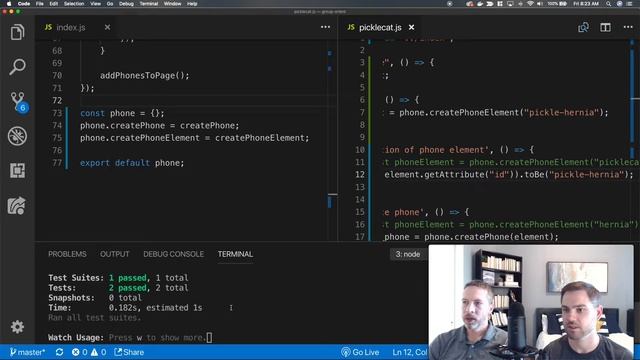640x360 pixels.
Task: Open the Manage gear icon
Action: (x=17, y=327)
